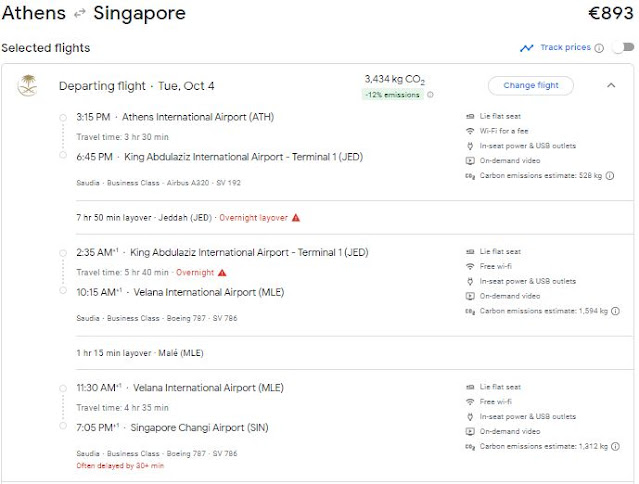The height and width of the screenshot is (484, 639).
Task: Click the Track prices graph icon
Action: click(x=527, y=48)
